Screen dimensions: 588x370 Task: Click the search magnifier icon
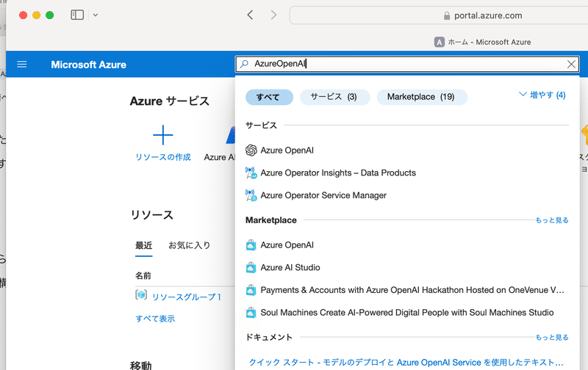click(244, 64)
